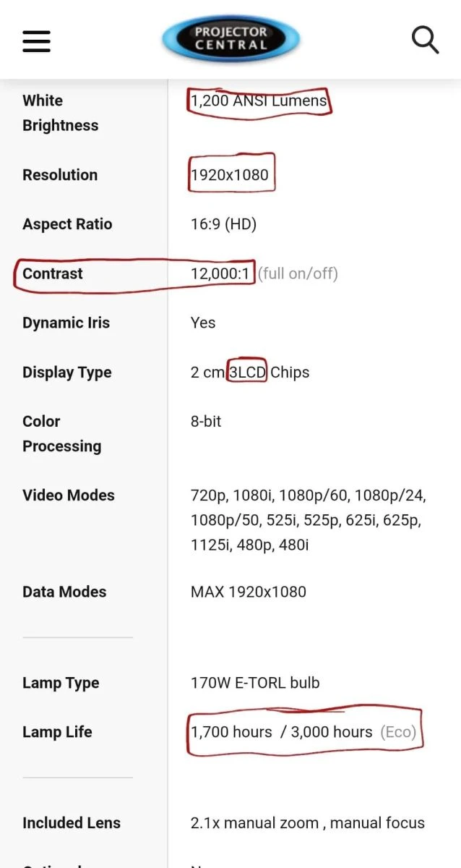Click the 170W E-TORL bulb value

pyautogui.click(x=255, y=683)
